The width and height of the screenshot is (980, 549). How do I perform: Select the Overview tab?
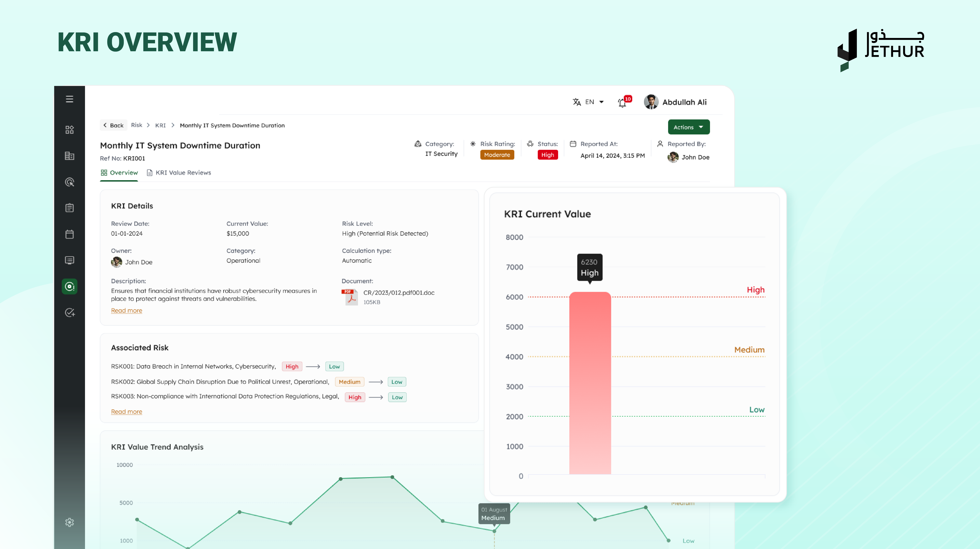(x=119, y=172)
